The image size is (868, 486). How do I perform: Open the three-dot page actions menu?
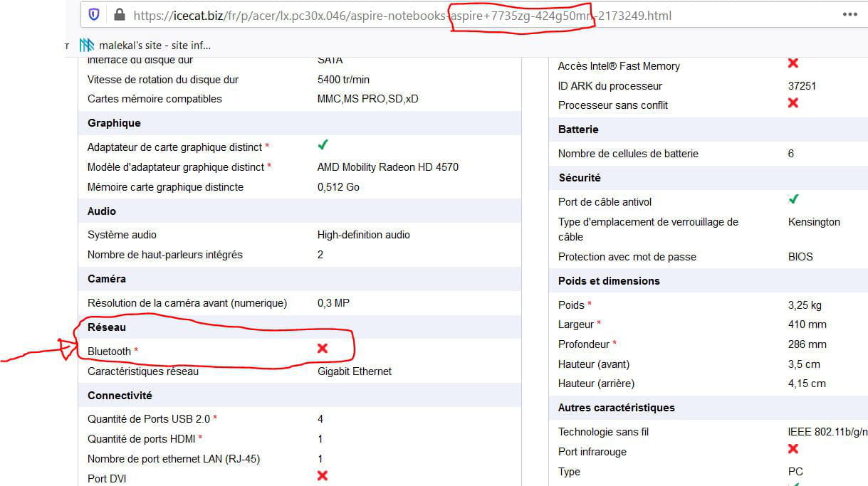(x=849, y=14)
